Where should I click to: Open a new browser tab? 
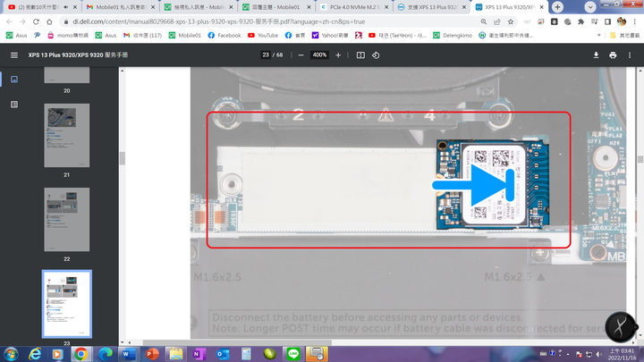point(557,7)
